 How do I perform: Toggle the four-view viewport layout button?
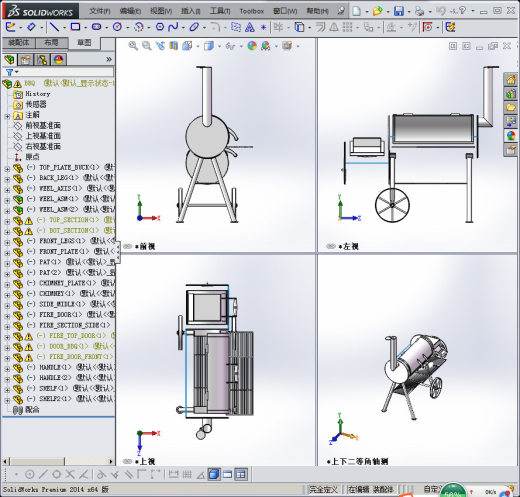coord(241,474)
